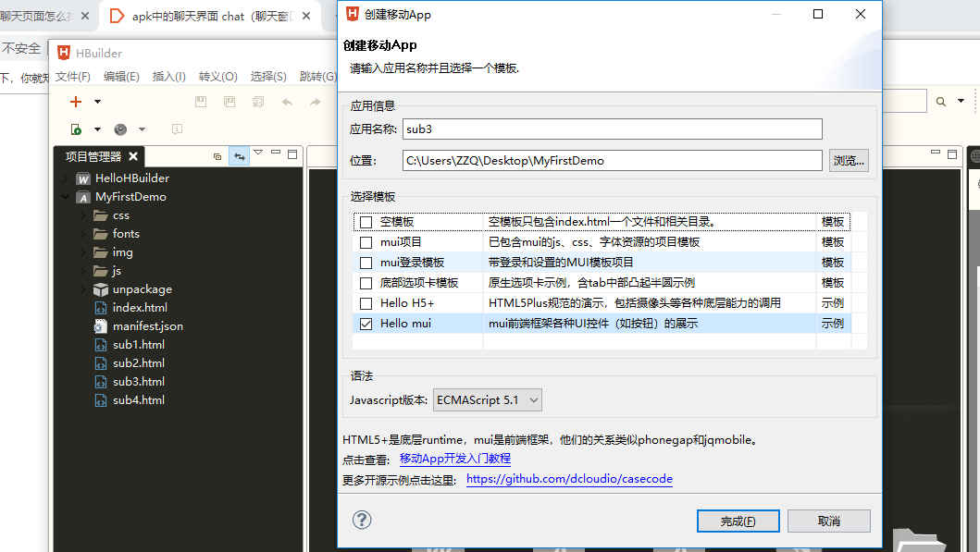This screenshot has height=552, width=980.
Task: Check the Hello H5+ template checkbox
Action: (366, 303)
